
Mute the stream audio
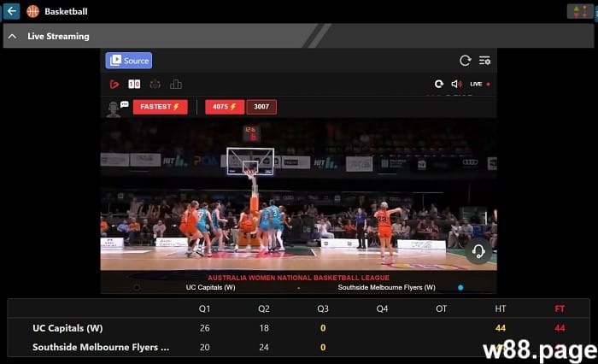click(456, 84)
